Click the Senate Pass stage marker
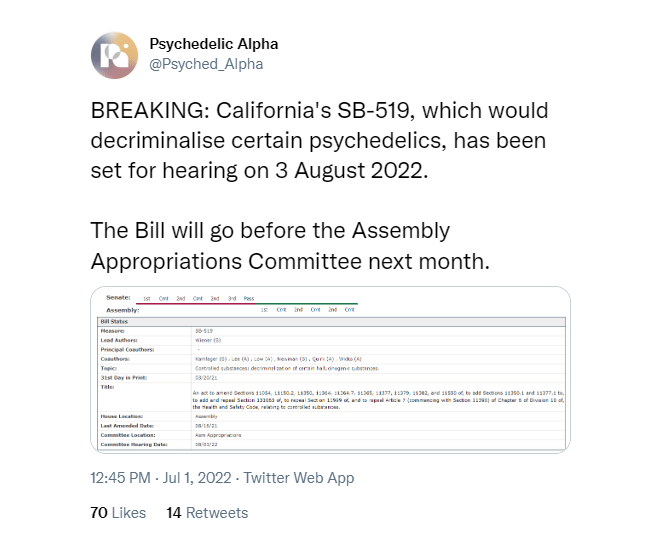The image size is (663, 539). click(249, 298)
